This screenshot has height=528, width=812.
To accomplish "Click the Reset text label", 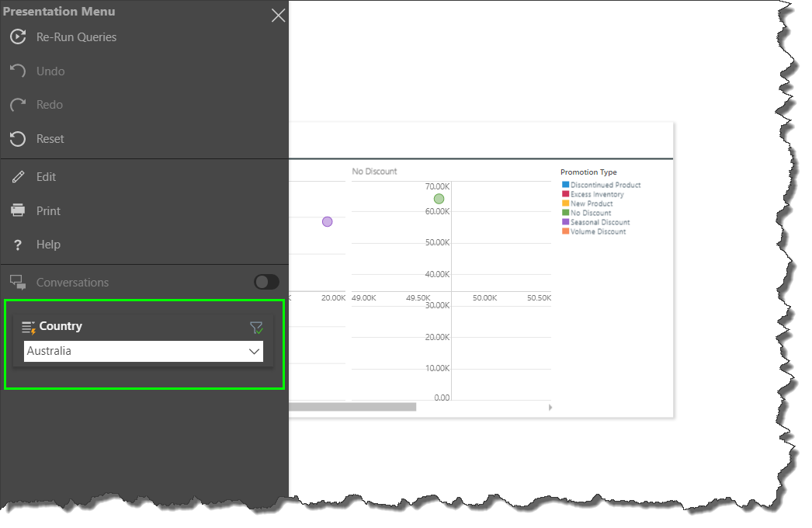I will 50,139.
